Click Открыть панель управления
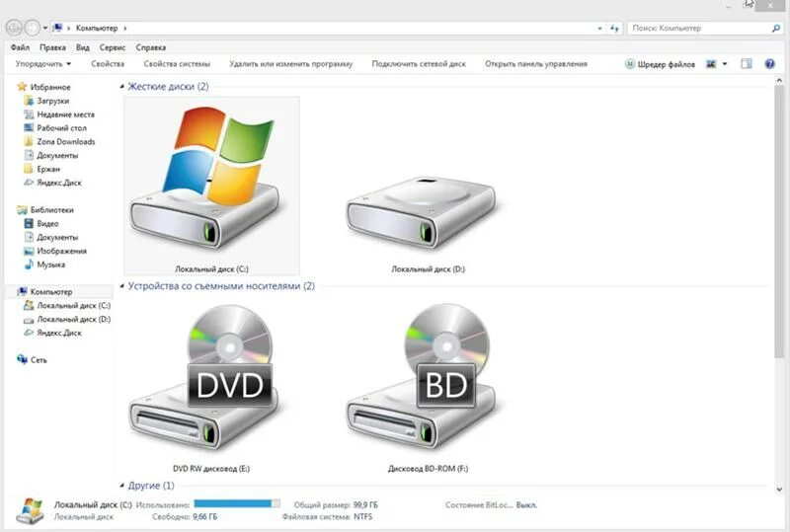This screenshot has width=790, height=532. [x=536, y=64]
